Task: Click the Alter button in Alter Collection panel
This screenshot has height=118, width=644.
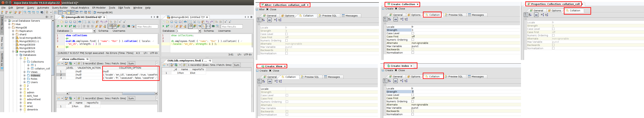Action: [260, 9]
